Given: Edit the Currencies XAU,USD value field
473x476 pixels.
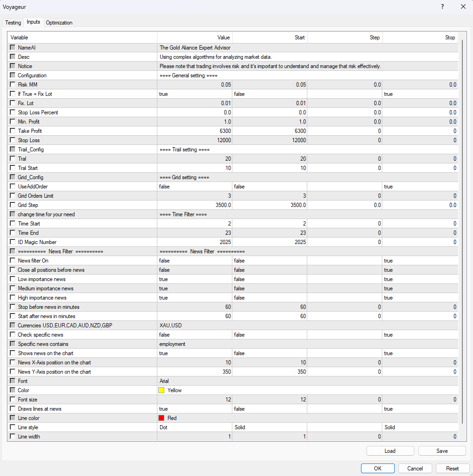Looking at the screenshot, I should [194, 325].
